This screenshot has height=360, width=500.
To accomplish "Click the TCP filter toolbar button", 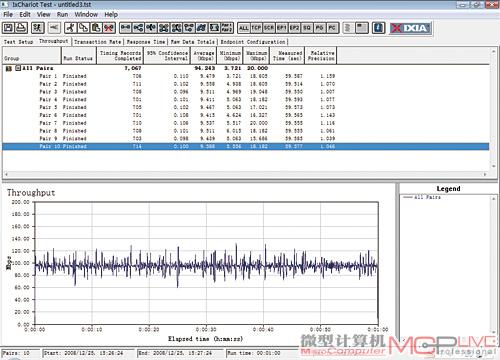I will [x=256, y=28].
